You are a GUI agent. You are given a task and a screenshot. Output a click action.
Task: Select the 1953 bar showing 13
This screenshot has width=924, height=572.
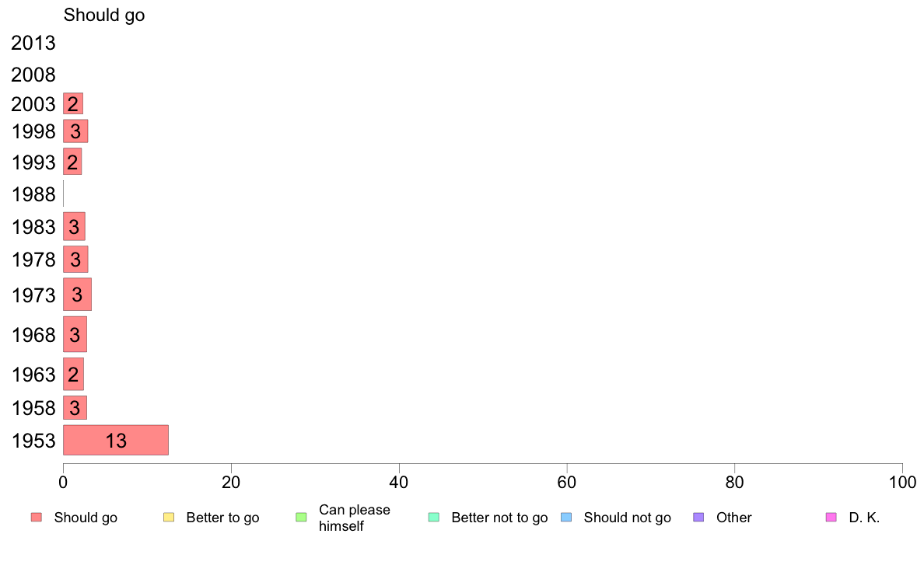[116, 440]
